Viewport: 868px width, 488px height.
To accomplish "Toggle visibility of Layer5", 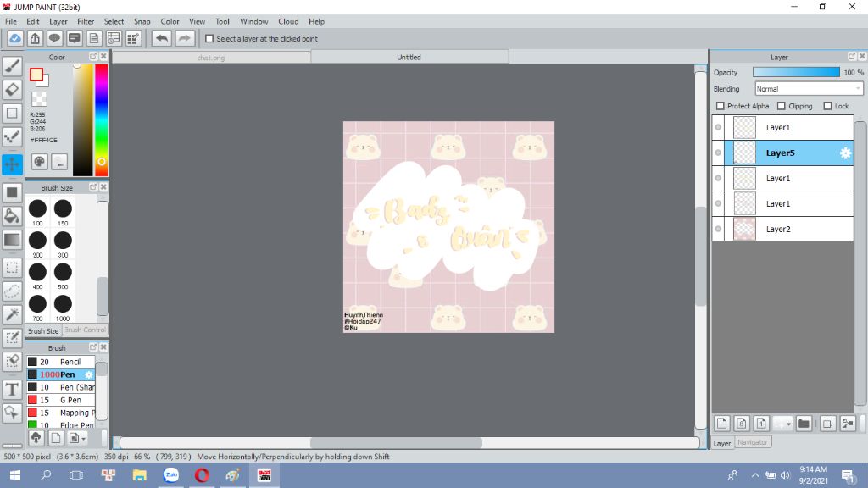I will tap(718, 152).
